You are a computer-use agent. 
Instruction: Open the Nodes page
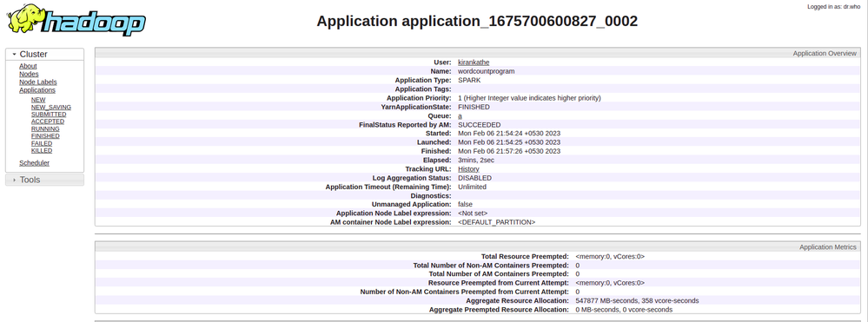tap(29, 74)
